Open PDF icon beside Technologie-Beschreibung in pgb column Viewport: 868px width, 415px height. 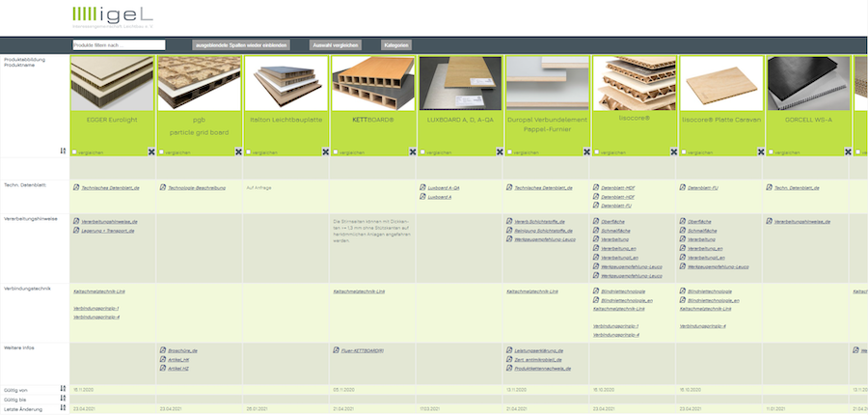click(163, 187)
